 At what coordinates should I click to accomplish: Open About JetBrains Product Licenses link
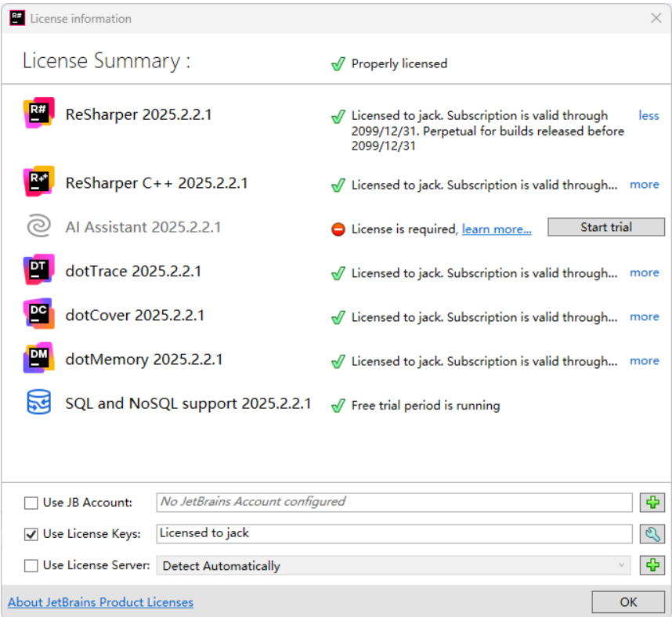pyautogui.click(x=100, y=602)
